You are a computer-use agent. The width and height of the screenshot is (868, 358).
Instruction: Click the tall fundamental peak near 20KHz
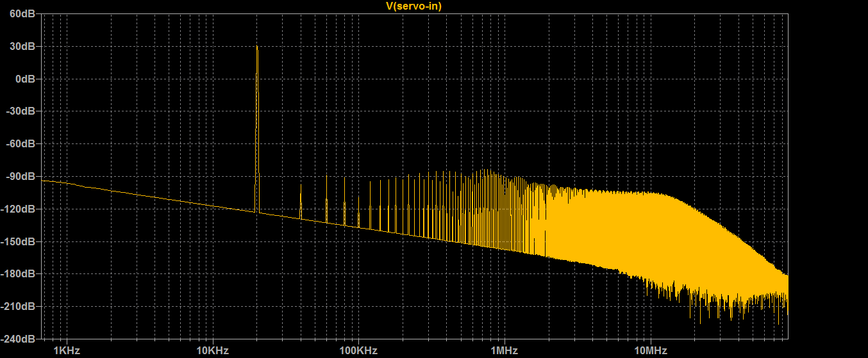(257, 128)
